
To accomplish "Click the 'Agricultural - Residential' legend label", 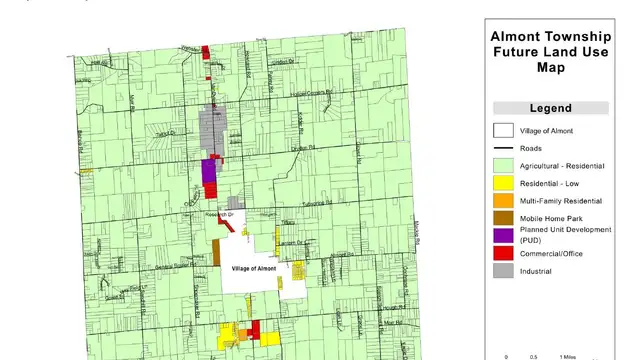I will click(562, 166).
